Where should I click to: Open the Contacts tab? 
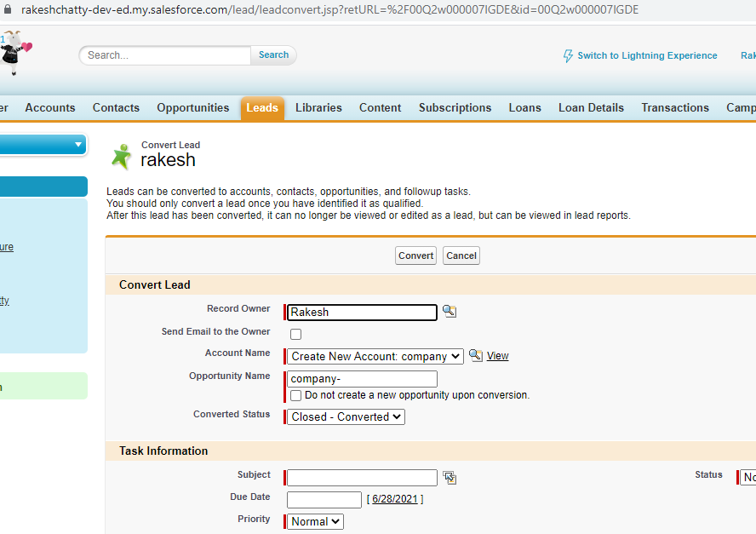click(x=116, y=107)
